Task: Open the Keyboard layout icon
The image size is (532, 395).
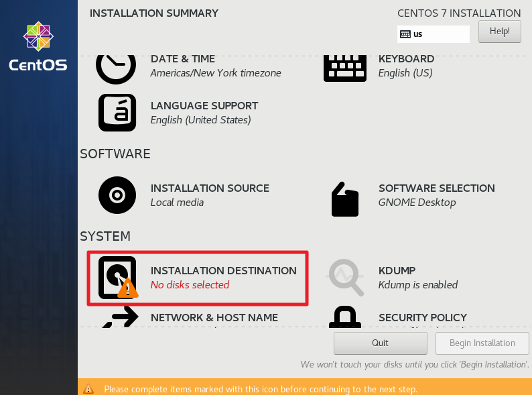Action: click(344, 68)
